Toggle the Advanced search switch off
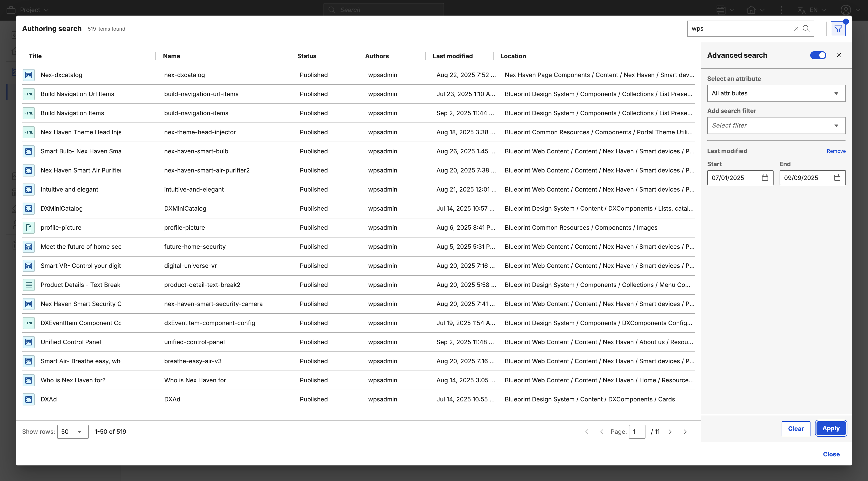 point(818,55)
